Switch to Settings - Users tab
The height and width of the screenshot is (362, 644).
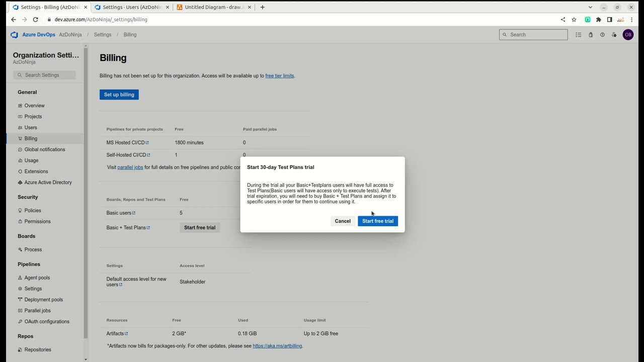[132, 7]
